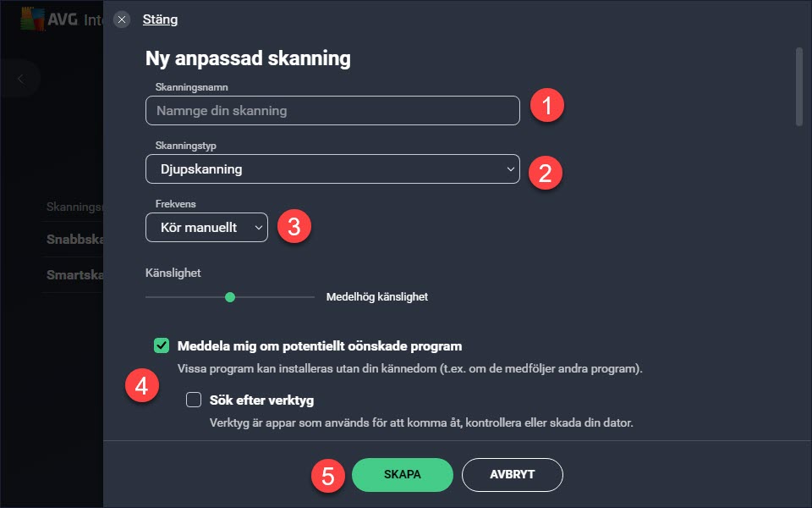812x508 pixels.
Task: Click red annotation circle number 3
Action: pos(294,227)
